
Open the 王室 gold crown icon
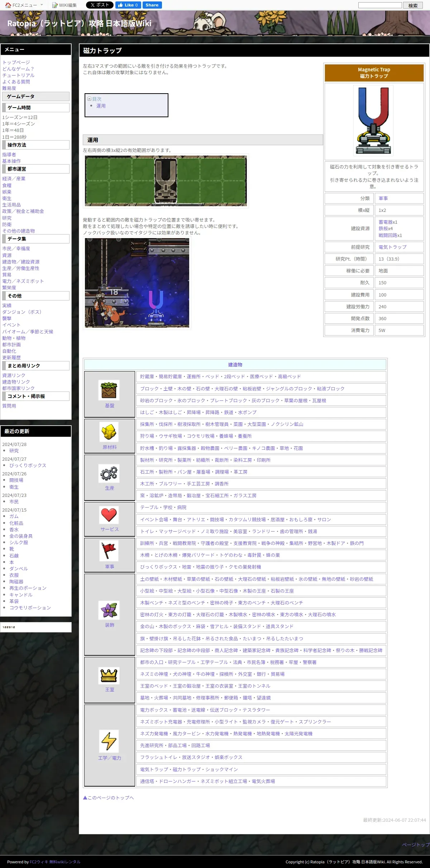[x=109, y=675]
